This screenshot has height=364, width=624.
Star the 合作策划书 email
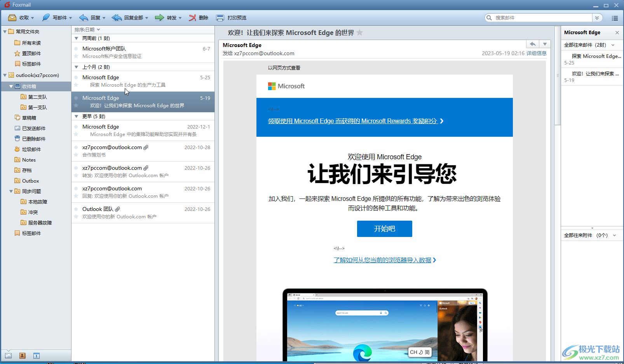[76, 155]
